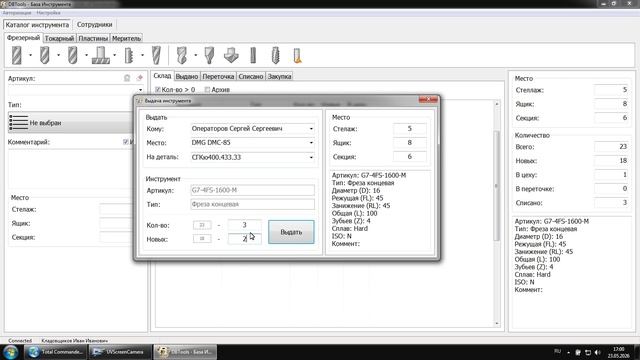Open T-slot cutter subtype dropdown arrow
Viewport: 640px width, 360px height.
click(114, 56)
